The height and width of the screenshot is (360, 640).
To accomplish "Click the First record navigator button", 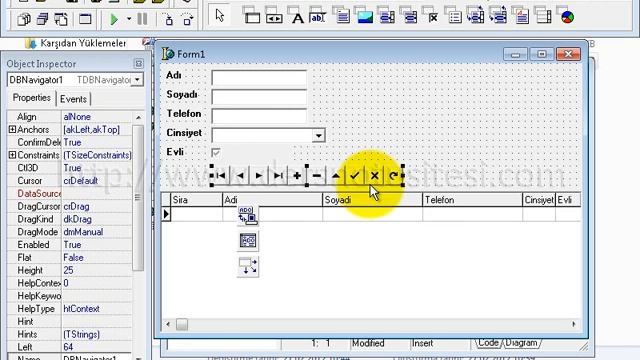I will point(221,176).
